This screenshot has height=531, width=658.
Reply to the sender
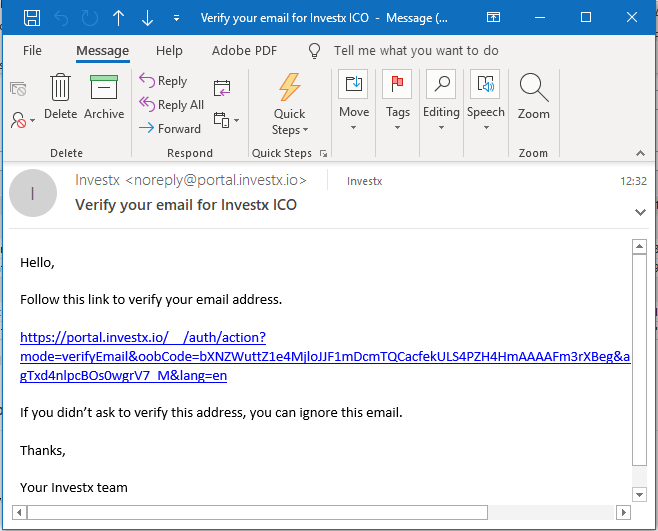point(163,80)
